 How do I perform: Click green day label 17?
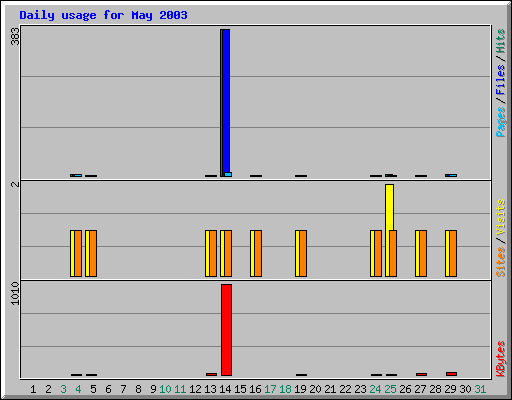[x=270, y=389]
